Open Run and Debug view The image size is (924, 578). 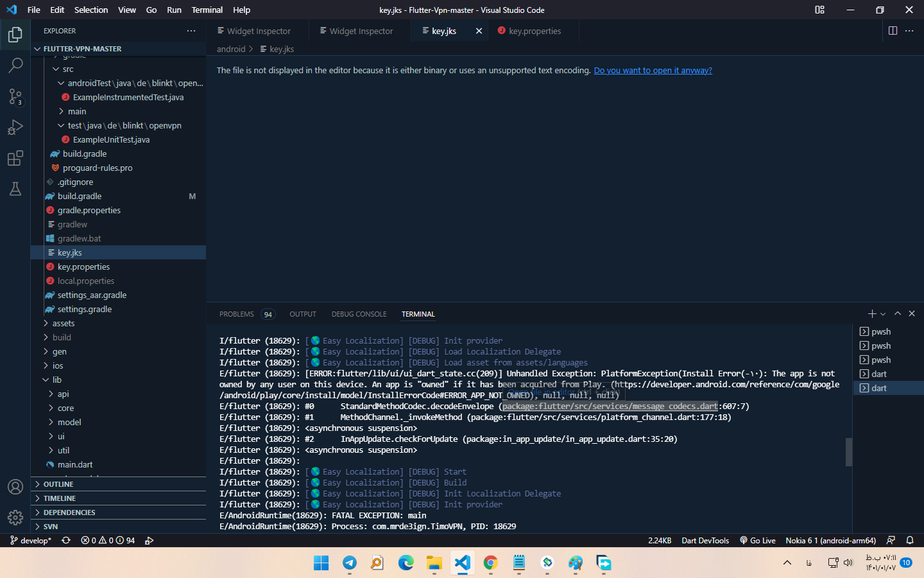click(x=15, y=127)
